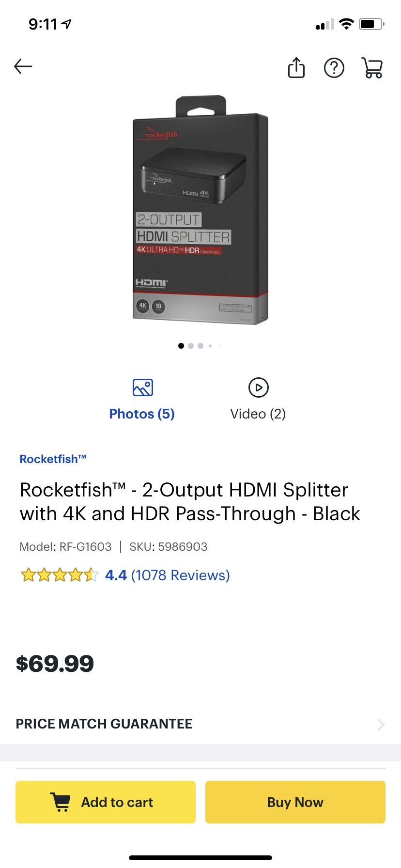This screenshot has width=401, height=868.
Task: Tap the Photos gallery image icon
Action: (142, 387)
